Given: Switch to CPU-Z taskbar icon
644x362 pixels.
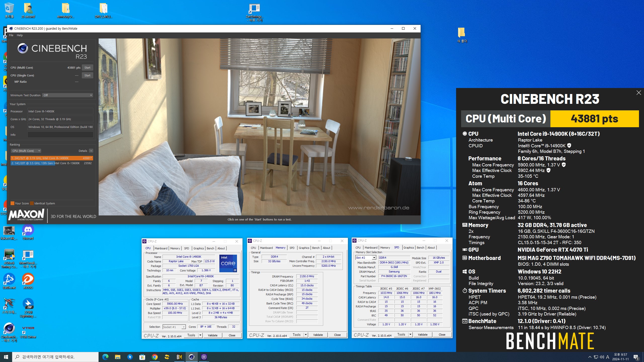Looking at the screenshot, I should coord(204,357).
